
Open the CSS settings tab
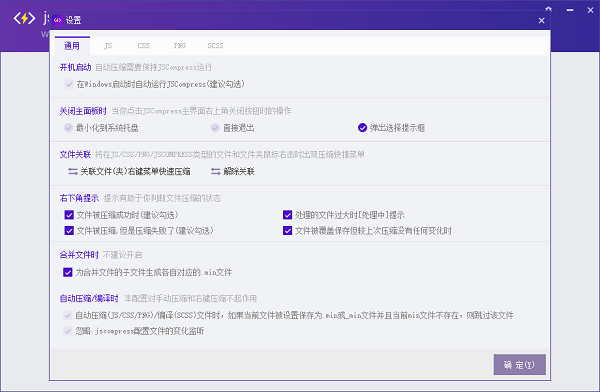tap(143, 46)
